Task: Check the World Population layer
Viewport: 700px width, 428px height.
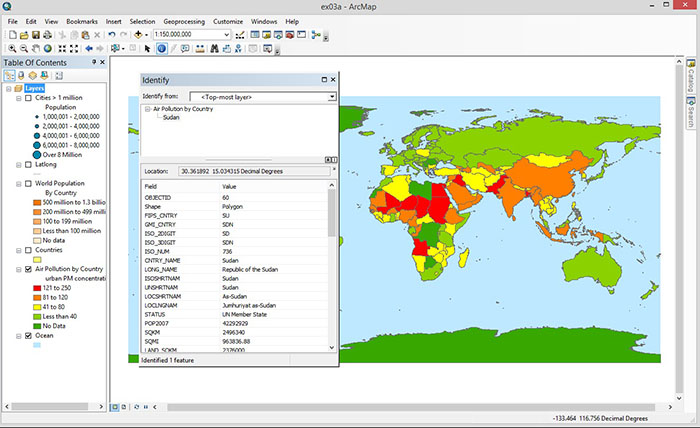Action: (28, 183)
